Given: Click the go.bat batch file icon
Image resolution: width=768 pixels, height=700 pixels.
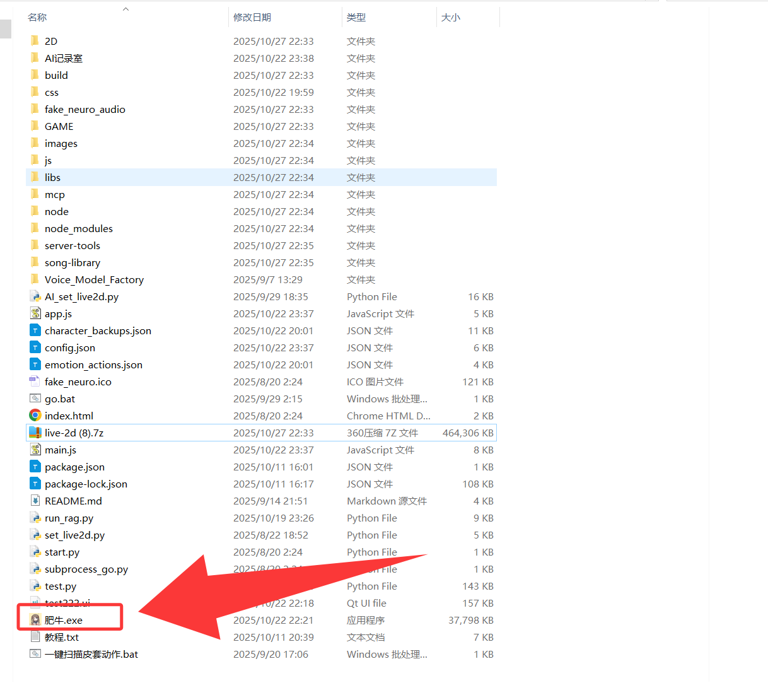Looking at the screenshot, I should (35, 399).
